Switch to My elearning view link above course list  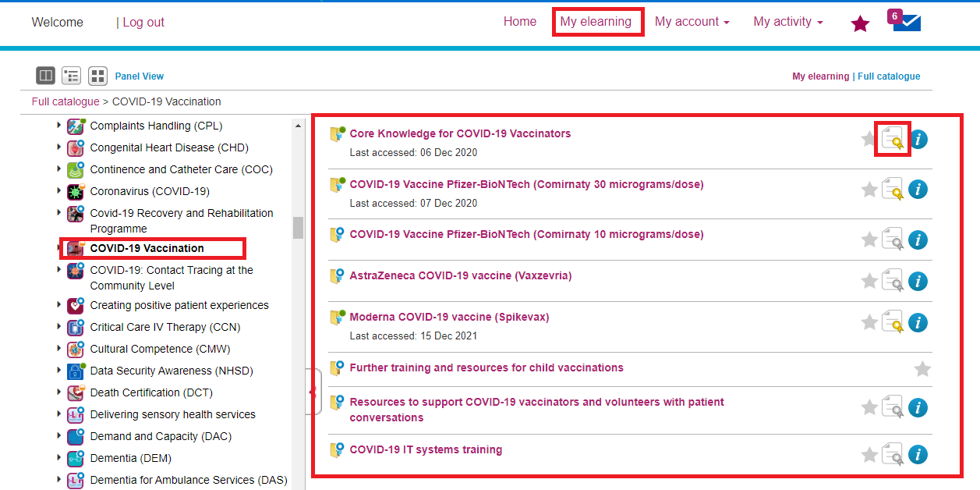coord(820,76)
